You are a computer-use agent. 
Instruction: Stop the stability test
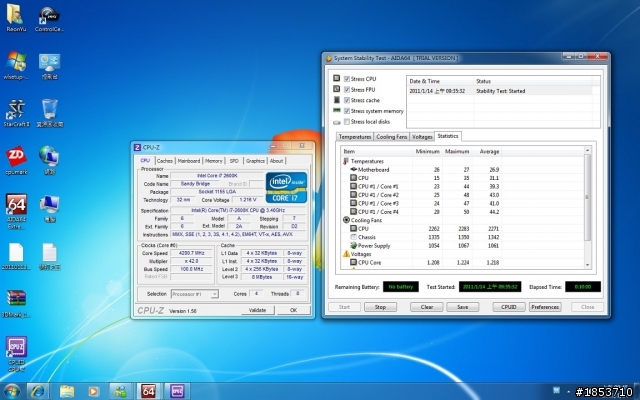(380, 307)
